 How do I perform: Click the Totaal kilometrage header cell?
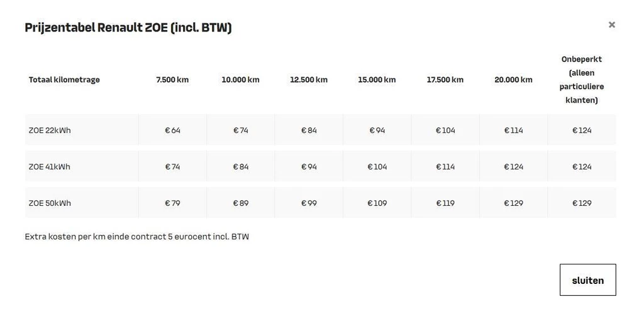(64, 79)
